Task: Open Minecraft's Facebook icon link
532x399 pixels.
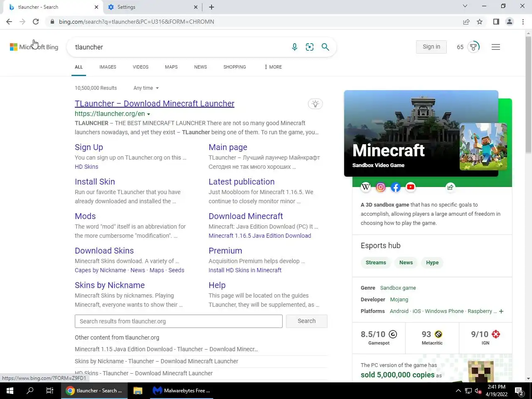Action: pos(396,187)
